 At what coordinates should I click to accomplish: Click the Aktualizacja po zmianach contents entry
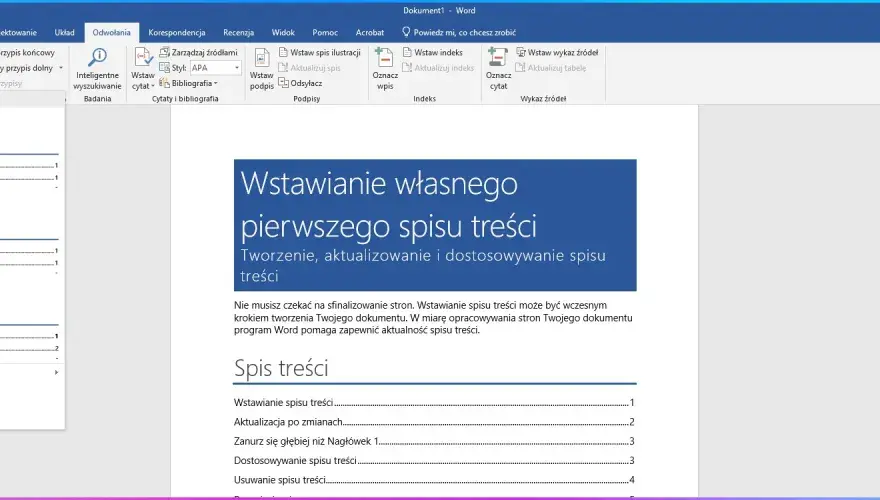(434, 422)
